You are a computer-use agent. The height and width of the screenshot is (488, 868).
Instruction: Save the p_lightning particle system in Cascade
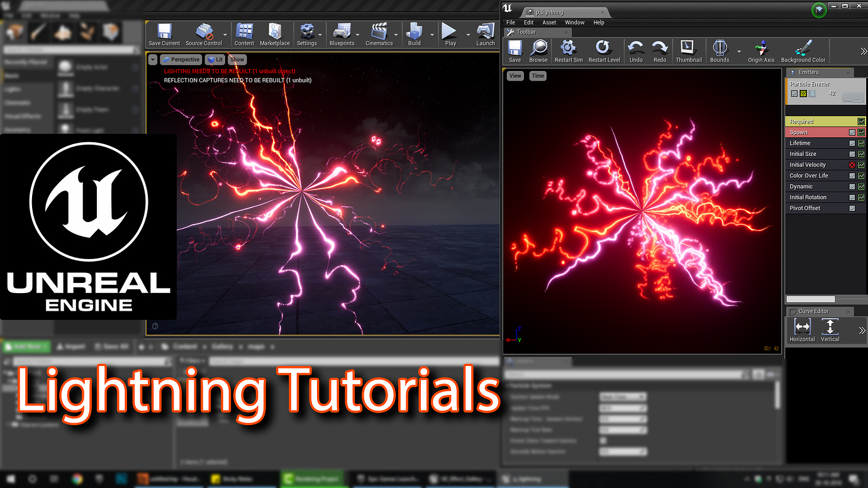pos(515,51)
